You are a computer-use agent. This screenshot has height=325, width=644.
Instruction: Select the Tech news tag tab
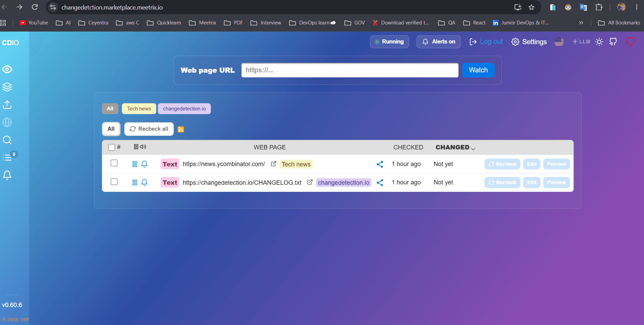[x=139, y=109]
